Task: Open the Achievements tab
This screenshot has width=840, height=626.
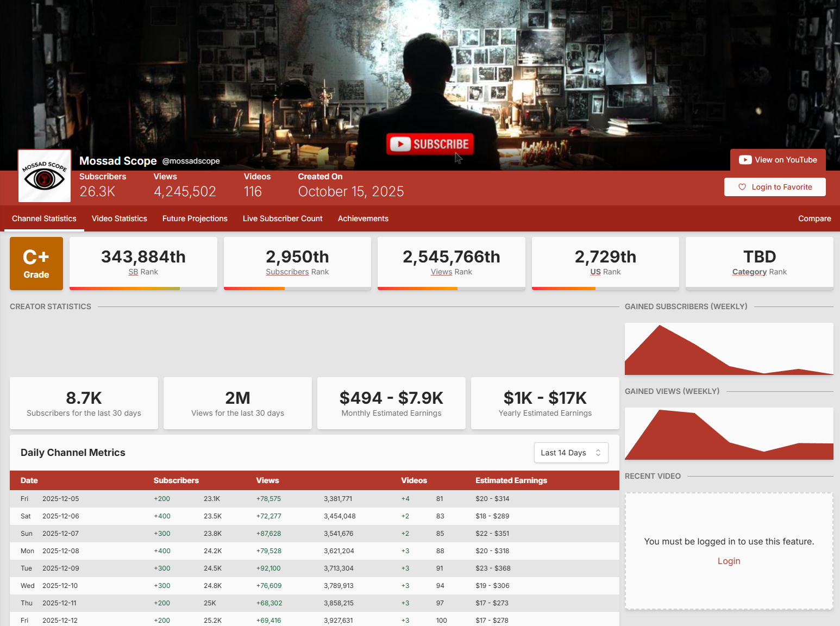Action: click(x=363, y=218)
